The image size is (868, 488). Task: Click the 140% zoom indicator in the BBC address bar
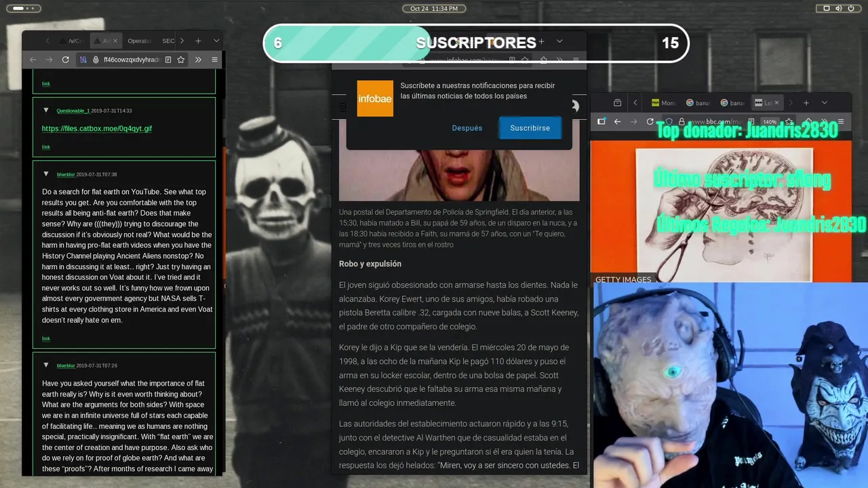pyautogui.click(x=769, y=122)
